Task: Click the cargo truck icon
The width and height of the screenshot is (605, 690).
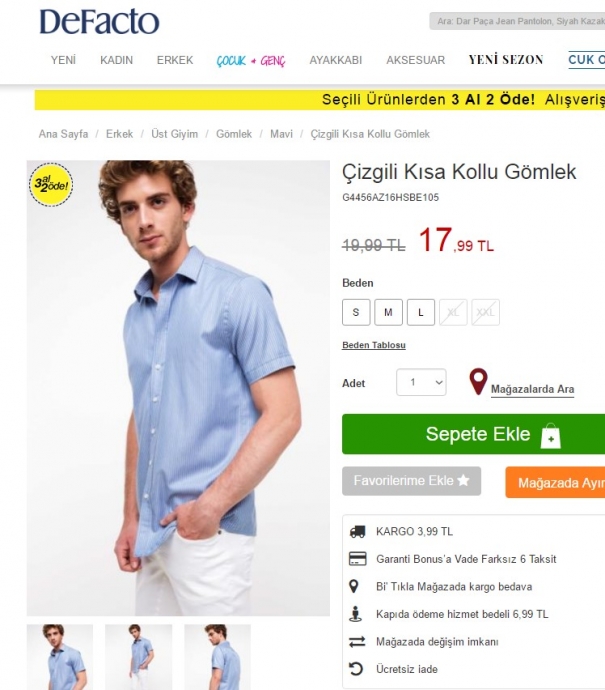Action: [357, 532]
